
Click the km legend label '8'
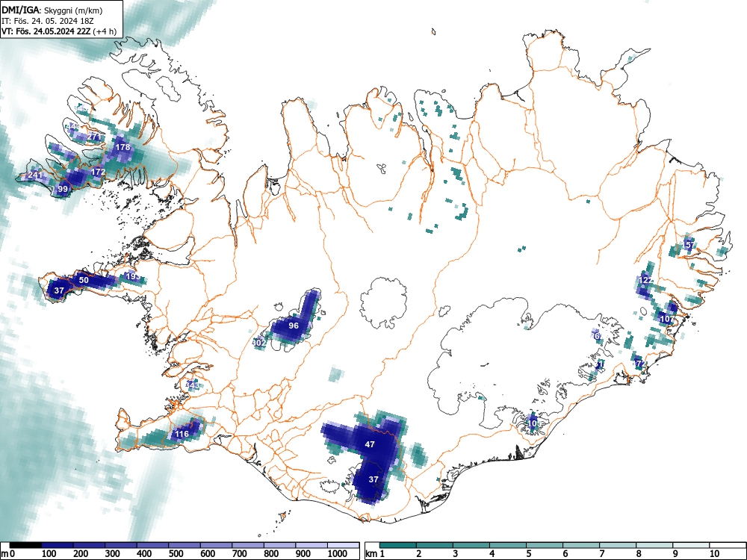639,554
